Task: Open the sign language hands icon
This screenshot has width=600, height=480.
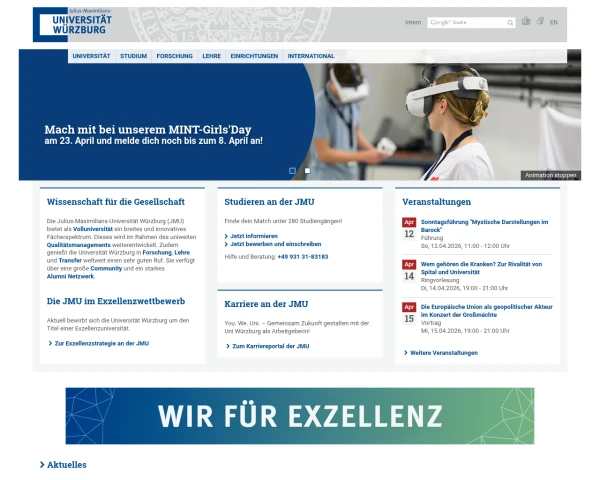Action: [540, 21]
